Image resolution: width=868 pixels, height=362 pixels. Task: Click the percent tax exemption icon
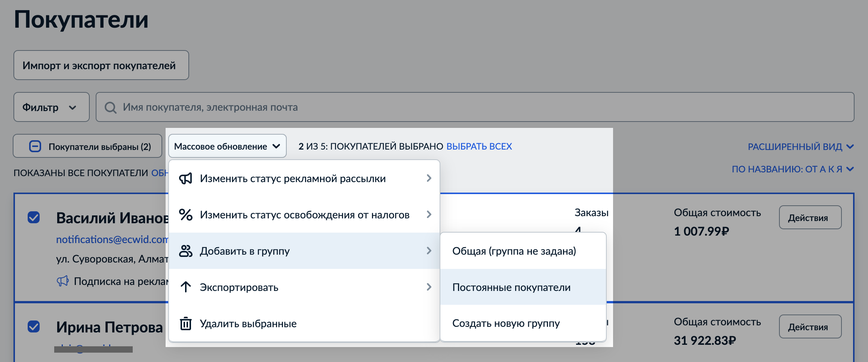click(x=185, y=215)
